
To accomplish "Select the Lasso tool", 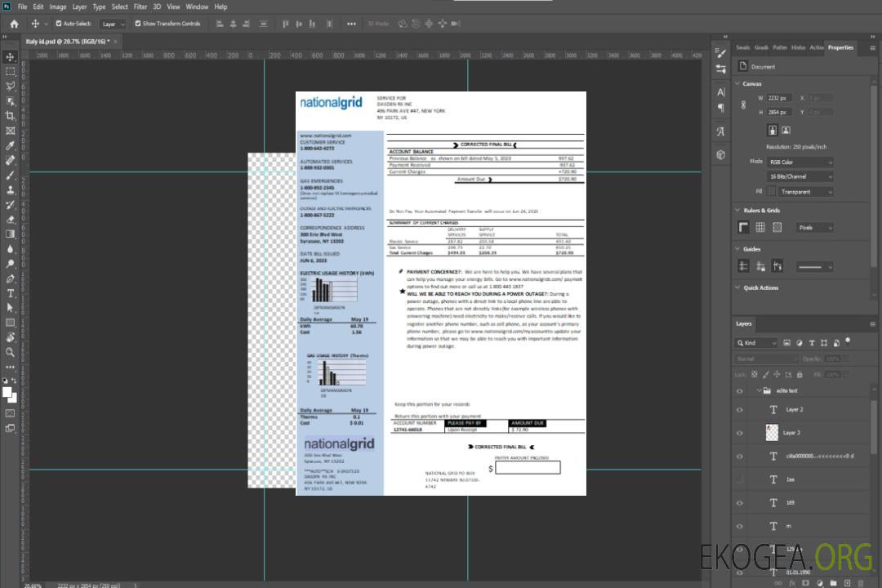I will point(10,86).
